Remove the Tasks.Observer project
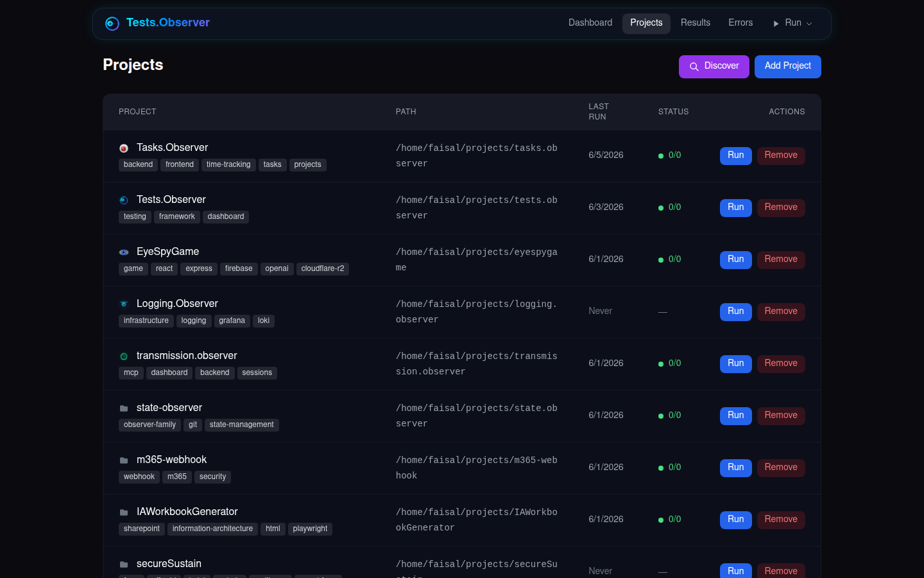 click(781, 155)
